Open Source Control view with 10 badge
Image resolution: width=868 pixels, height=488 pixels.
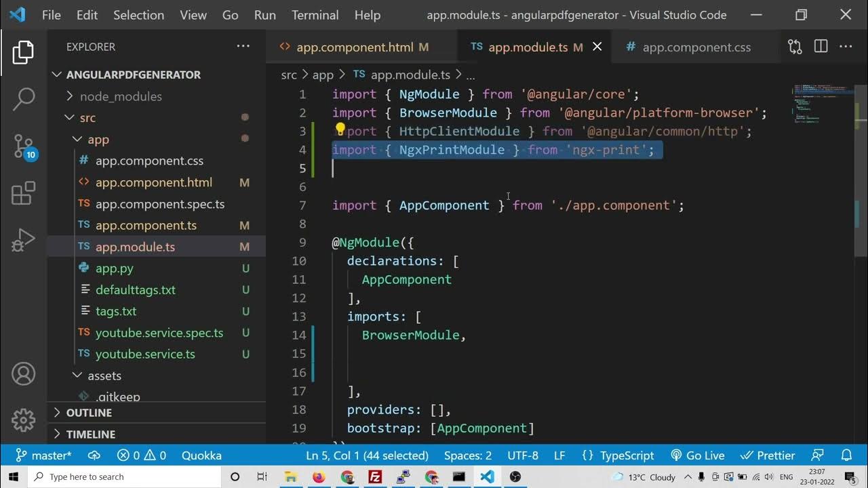click(x=23, y=146)
